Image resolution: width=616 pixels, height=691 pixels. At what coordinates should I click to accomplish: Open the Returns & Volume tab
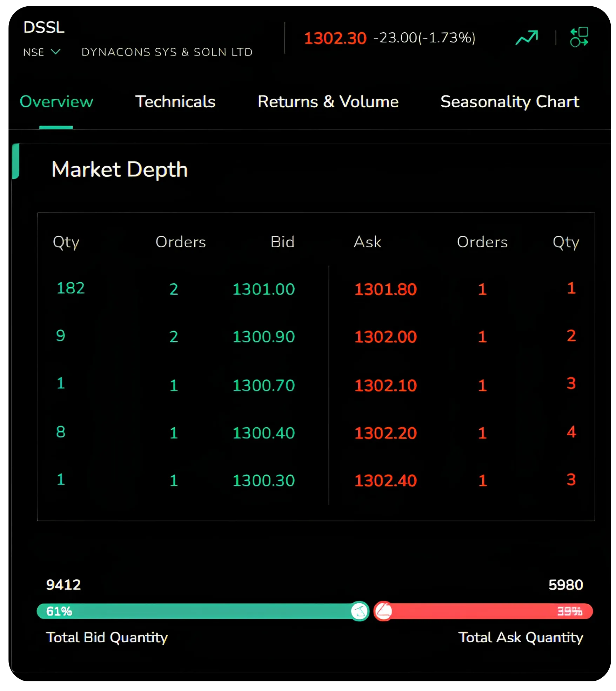tap(328, 102)
